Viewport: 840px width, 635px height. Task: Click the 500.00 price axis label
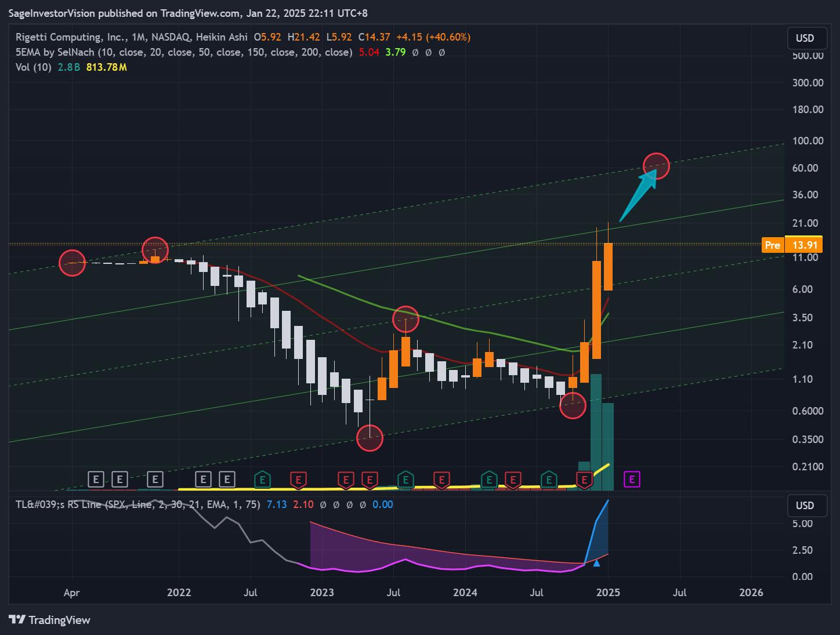pos(808,56)
